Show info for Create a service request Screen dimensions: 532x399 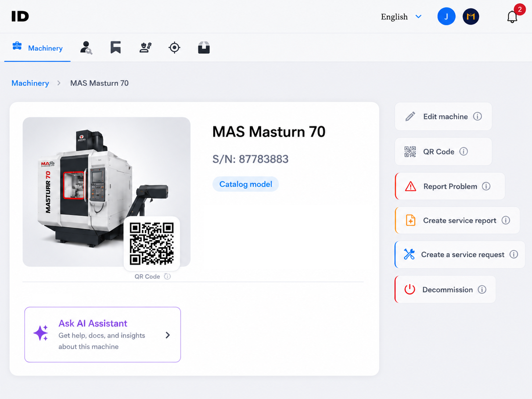coord(514,254)
